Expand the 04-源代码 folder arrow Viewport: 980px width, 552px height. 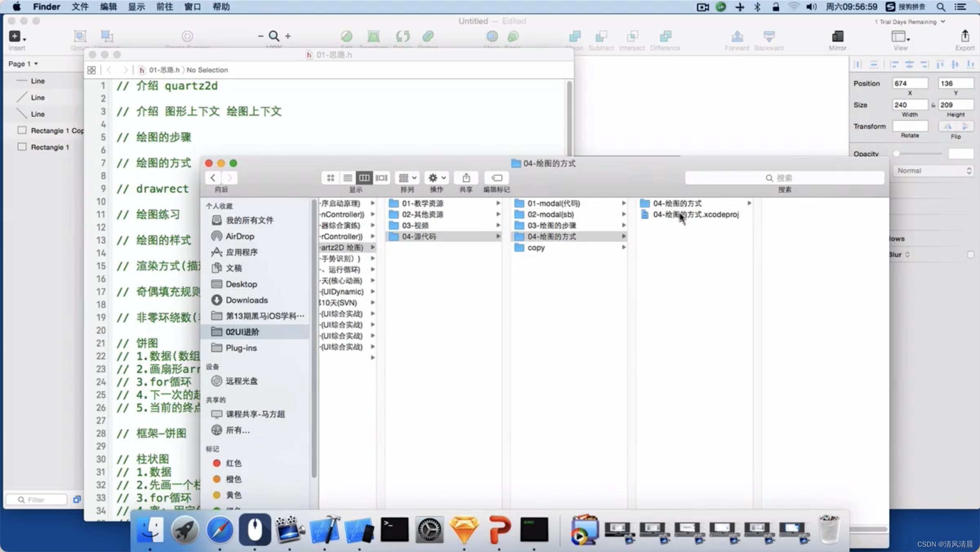coord(498,236)
